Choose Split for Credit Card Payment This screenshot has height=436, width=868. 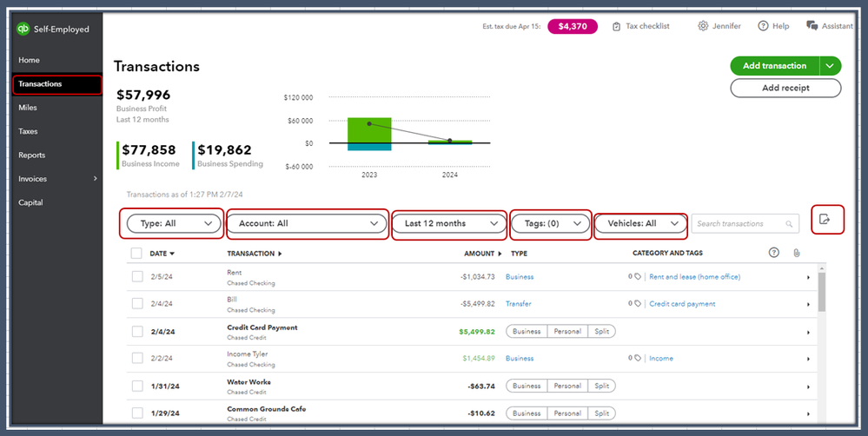click(x=601, y=332)
